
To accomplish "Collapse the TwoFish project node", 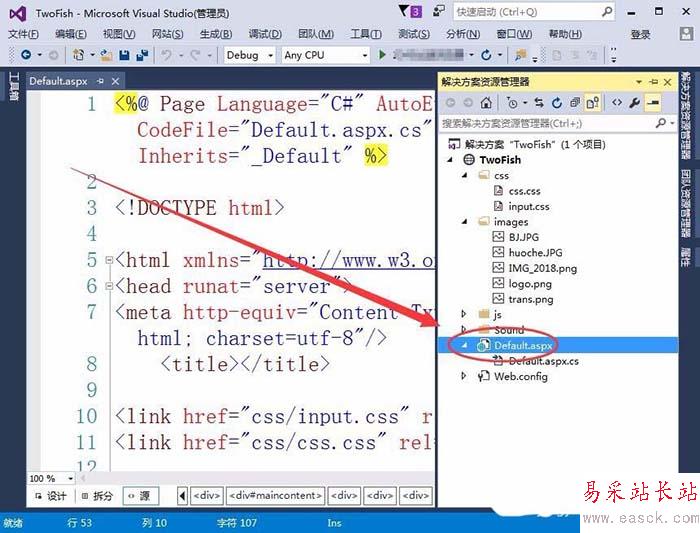I will coord(450,160).
